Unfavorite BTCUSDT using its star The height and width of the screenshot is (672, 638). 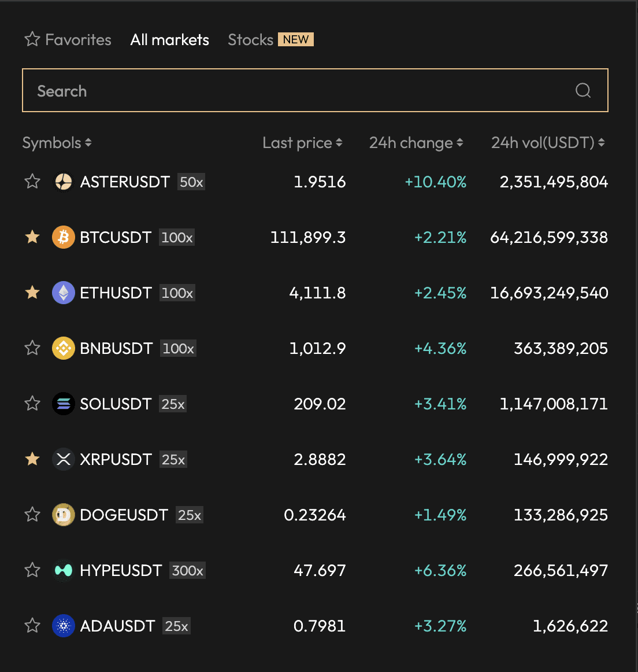pyautogui.click(x=32, y=237)
